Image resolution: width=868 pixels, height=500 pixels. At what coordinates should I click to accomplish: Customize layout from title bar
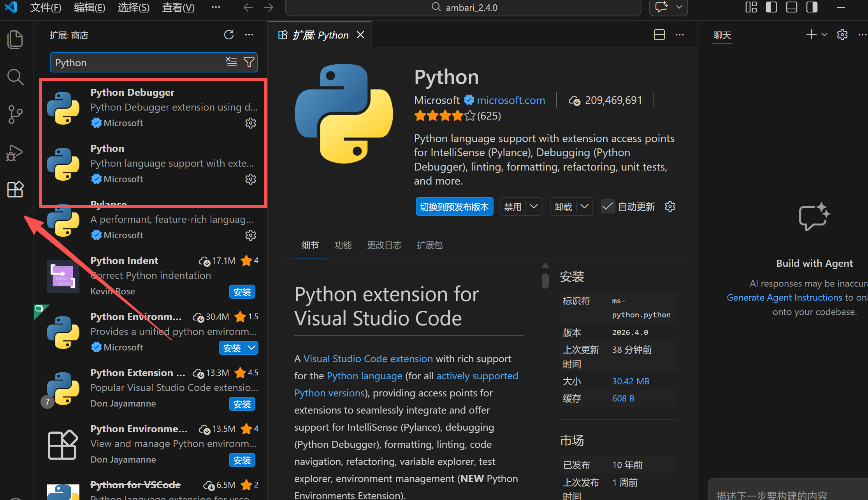pyautogui.click(x=751, y=7)
